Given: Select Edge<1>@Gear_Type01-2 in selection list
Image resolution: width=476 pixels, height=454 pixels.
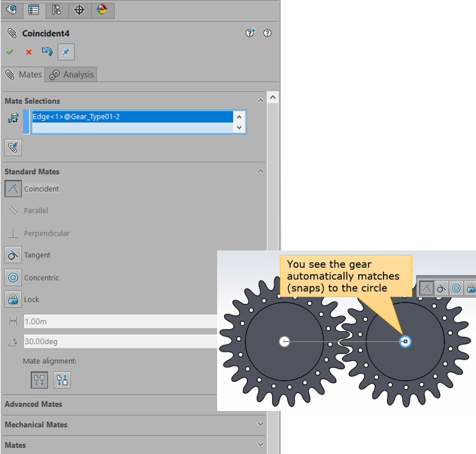Looking at the screenshot, I should (132, 117).
